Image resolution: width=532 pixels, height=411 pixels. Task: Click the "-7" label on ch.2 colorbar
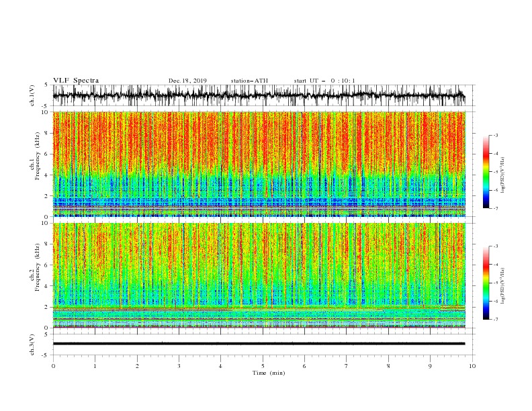point(495,319)
